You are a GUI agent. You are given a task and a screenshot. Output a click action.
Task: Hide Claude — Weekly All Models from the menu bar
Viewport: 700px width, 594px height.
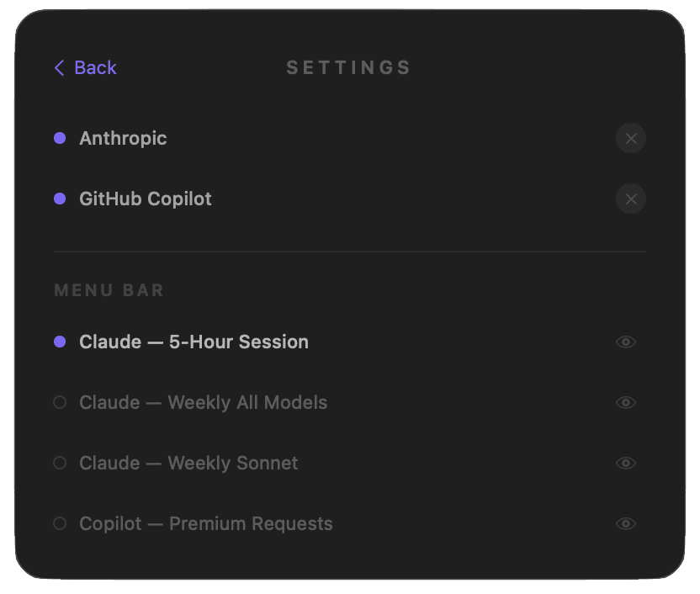point(626,402)
